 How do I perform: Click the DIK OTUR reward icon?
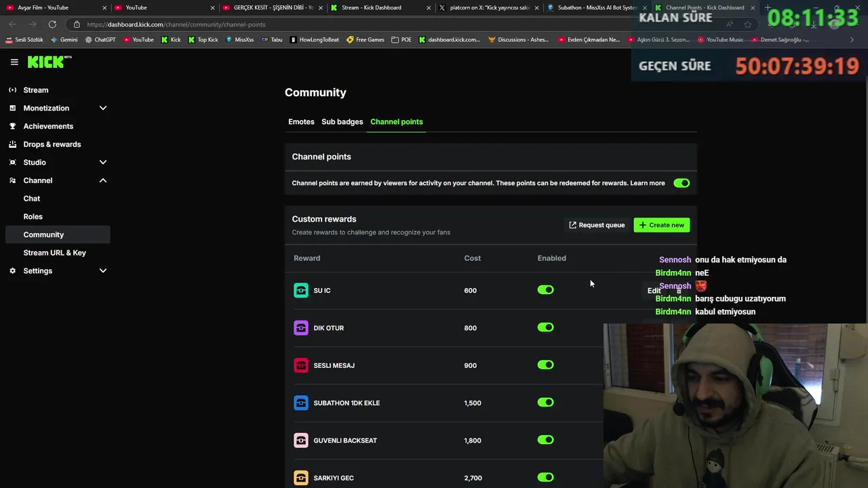tap(300, 328)
